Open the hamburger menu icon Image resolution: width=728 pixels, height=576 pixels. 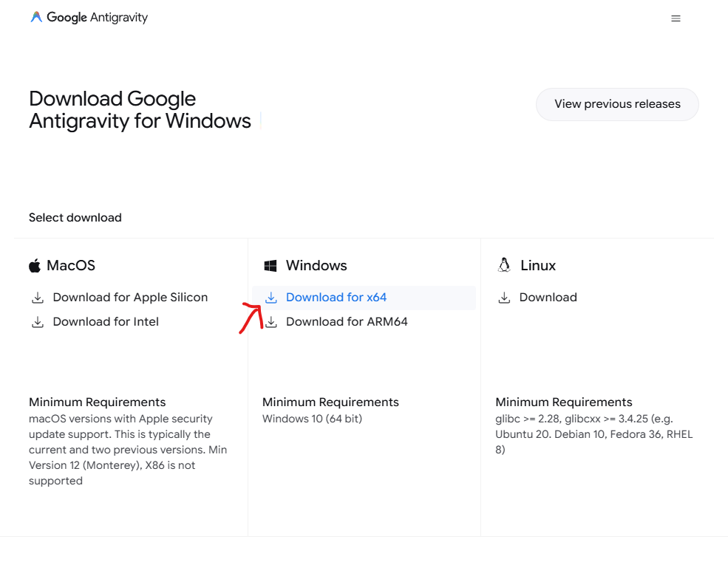(x=676, y=18)
